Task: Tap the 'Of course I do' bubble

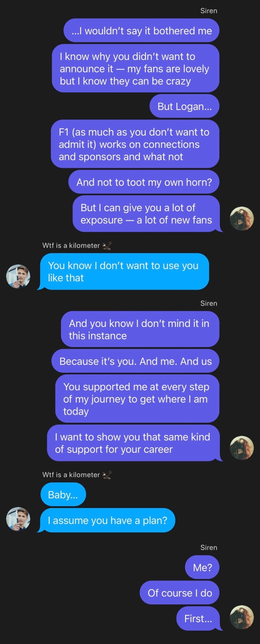Action: point(179,593)
